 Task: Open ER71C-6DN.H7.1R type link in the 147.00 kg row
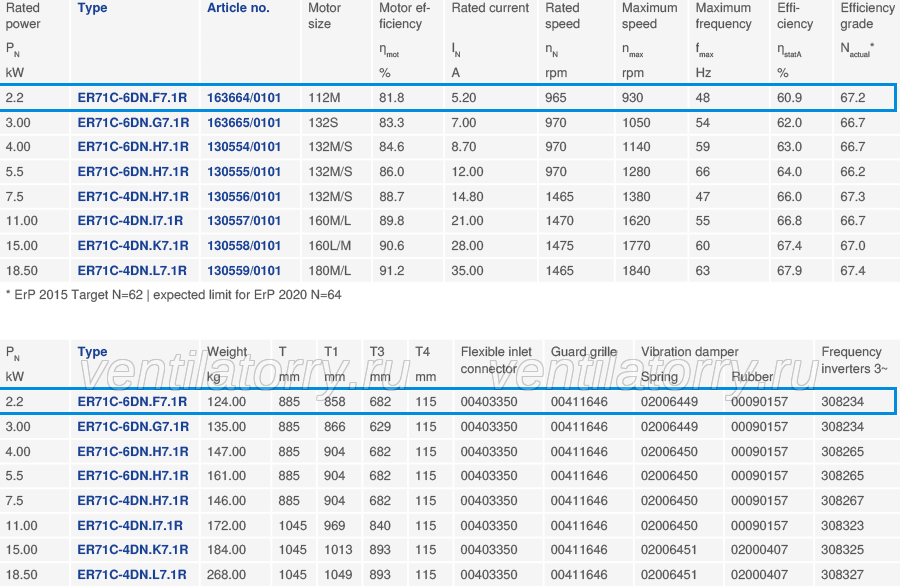click(133, 452)
